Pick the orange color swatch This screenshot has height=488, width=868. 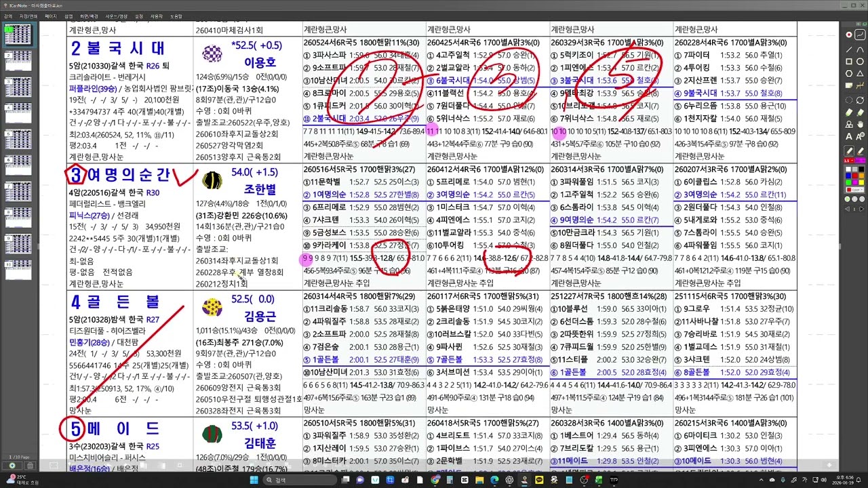click(861, 174)
